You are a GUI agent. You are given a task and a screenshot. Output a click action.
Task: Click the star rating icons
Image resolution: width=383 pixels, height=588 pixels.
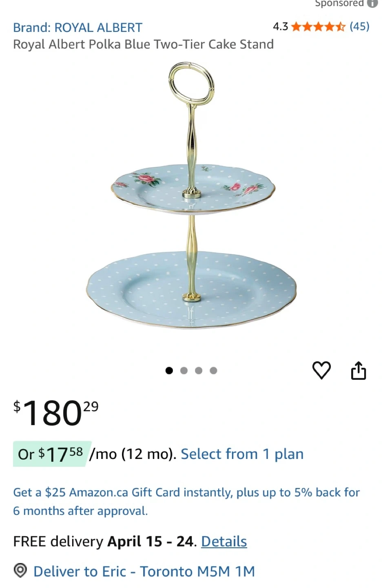click(318, 27)
